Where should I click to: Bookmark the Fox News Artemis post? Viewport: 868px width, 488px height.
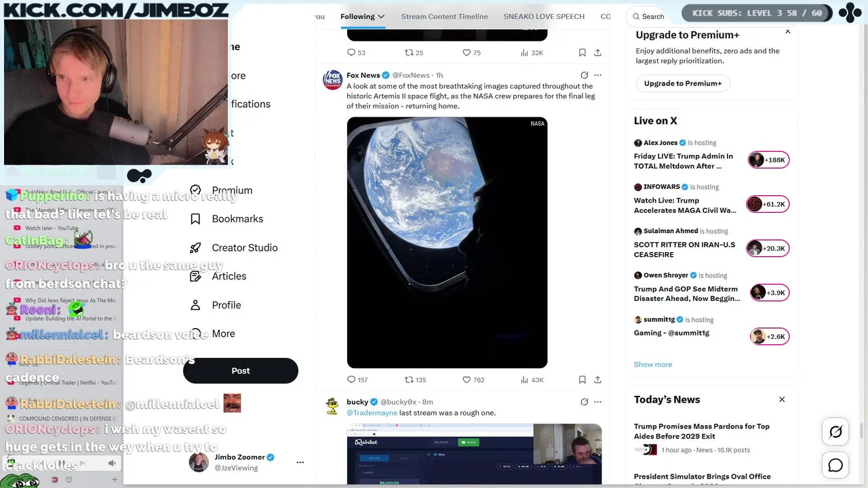[x=582, y=380]
